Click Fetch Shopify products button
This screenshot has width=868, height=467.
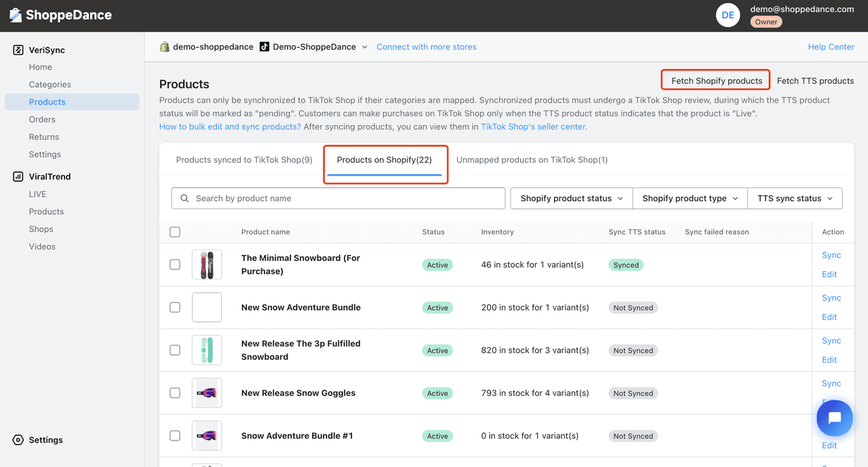717,81
